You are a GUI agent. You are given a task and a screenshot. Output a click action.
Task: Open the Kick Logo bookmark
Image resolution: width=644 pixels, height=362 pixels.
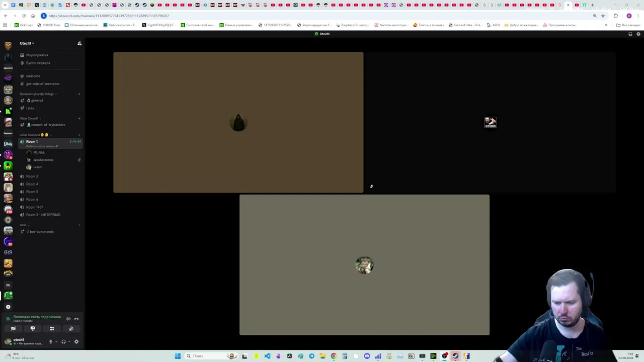(x=24, y=25)
